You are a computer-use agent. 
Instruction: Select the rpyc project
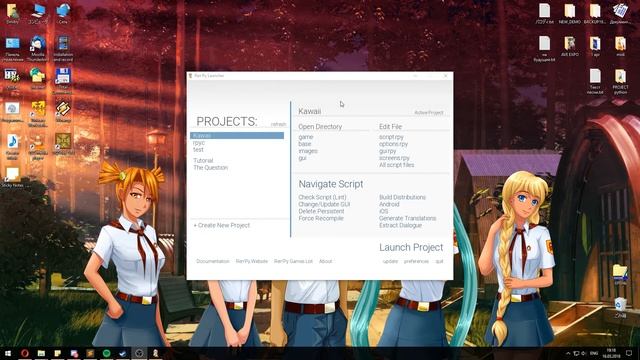[199, 143]
